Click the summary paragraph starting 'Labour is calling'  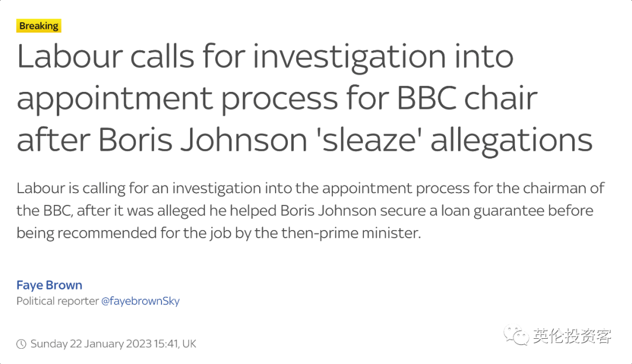point(310,211)
